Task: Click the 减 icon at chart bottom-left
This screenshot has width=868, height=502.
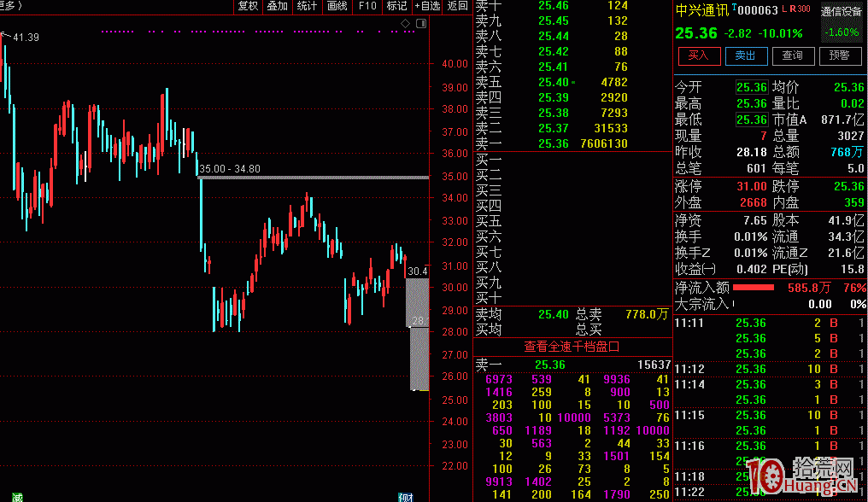Action: pyautogui.click(x=17, y=497)
